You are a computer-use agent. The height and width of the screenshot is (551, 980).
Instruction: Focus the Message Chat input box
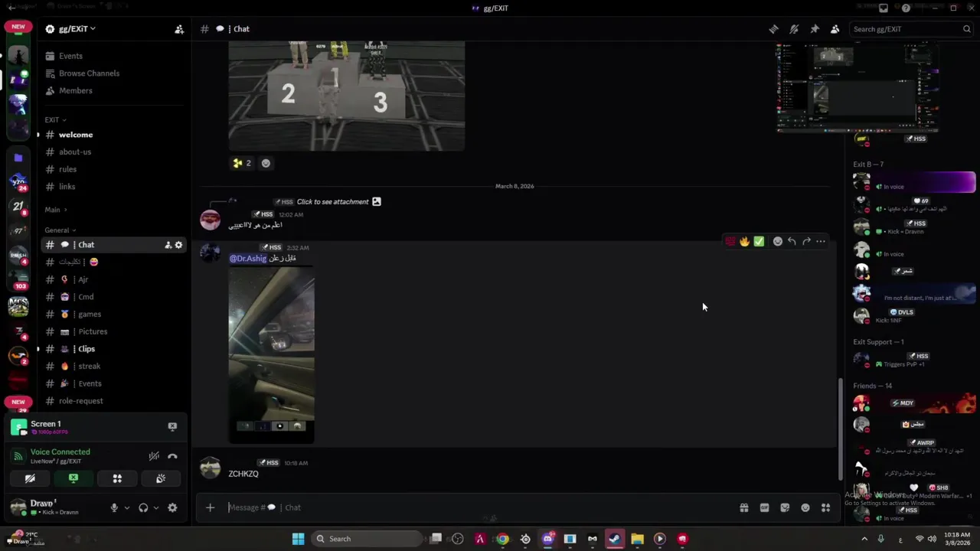(479, 507)
